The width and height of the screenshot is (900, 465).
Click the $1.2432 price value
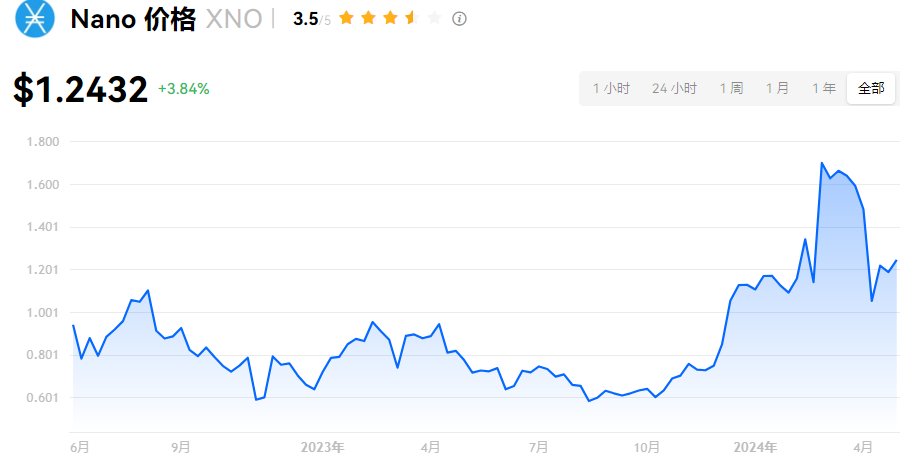(x=81, y=90)
